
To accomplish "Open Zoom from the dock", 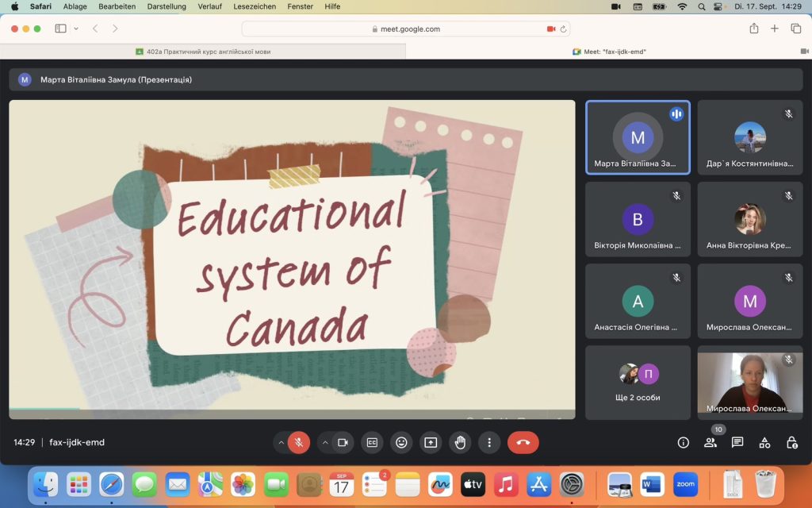I will pyautogui.click(x=685, y=483).
